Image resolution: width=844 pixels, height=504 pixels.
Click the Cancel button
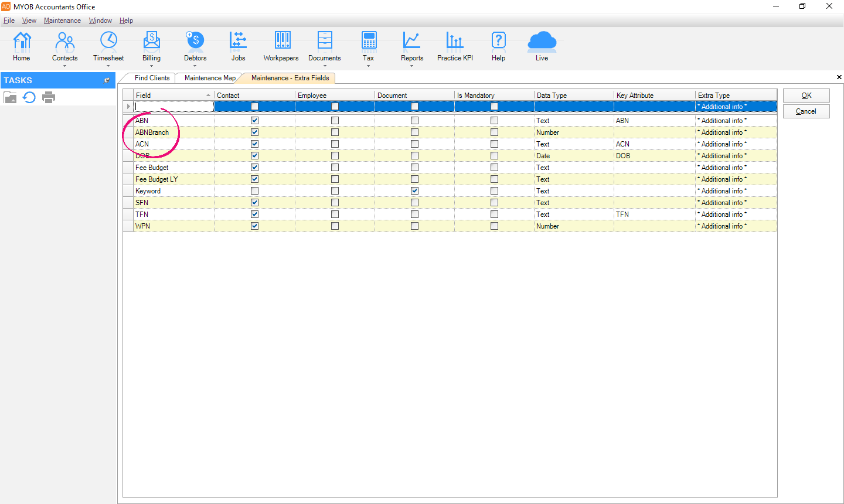[806, 111]
